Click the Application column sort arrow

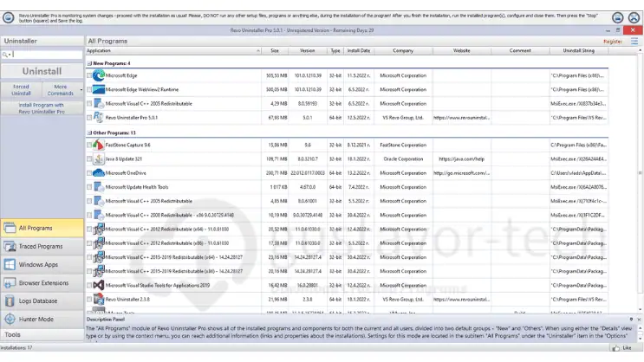coord(258,51)
